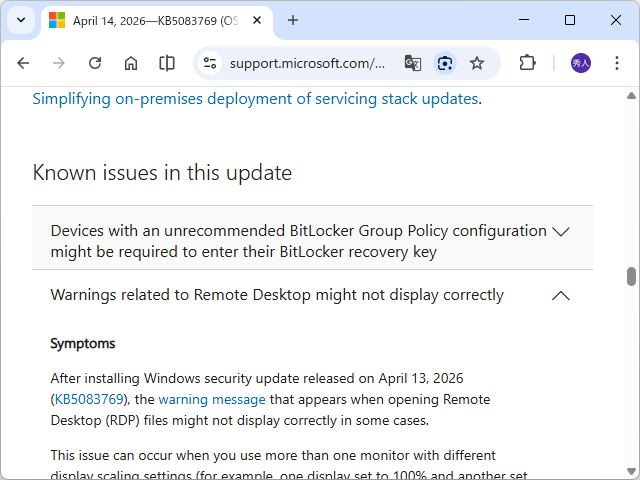Reload the current page

coord(95,63)
